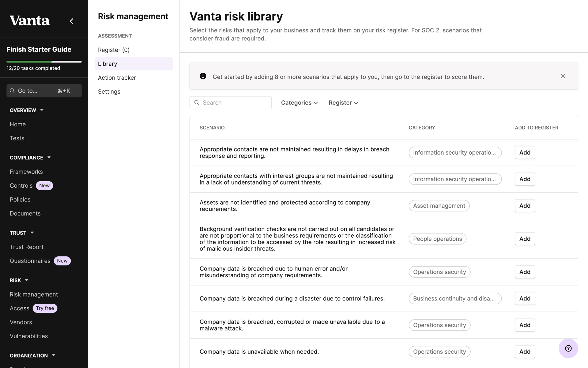
Task: Collapse the ORGANIZATION section
Action: [x=32, y=355]
